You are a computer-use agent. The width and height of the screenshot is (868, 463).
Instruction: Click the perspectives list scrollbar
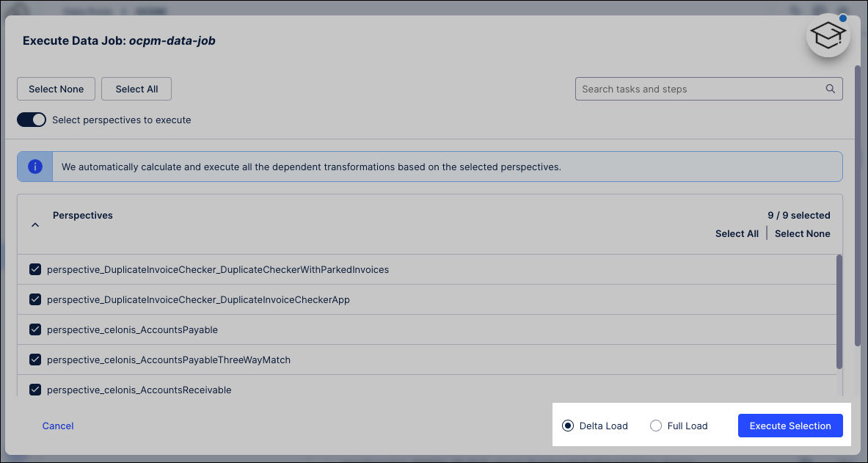point(839,312)
